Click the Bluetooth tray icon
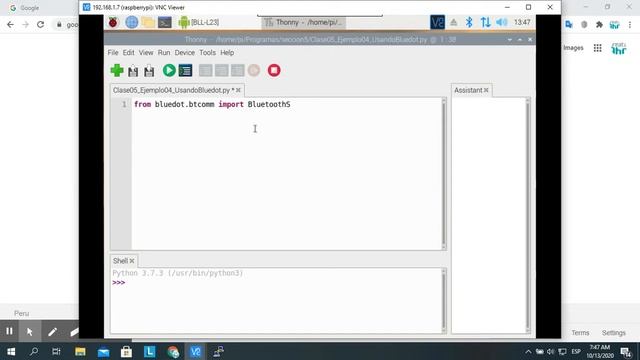Screen dimensions: 640x360 point(469,22)
